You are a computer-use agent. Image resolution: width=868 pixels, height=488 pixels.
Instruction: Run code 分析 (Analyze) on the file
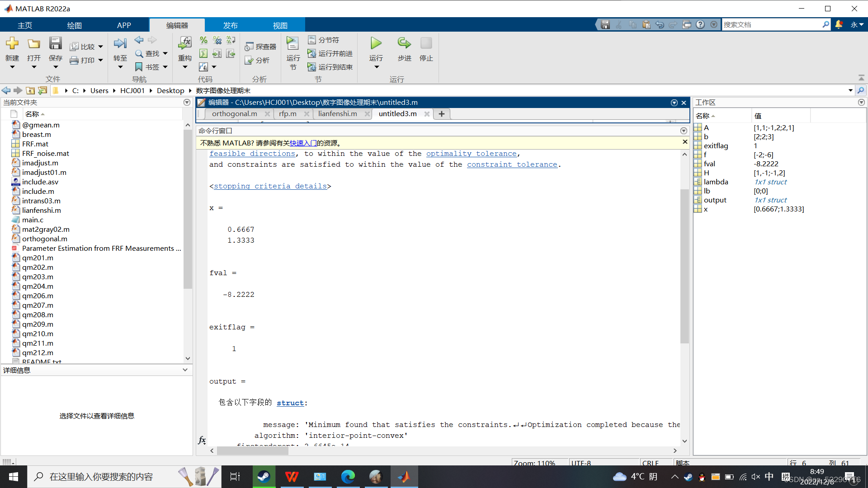coord(258,60)
